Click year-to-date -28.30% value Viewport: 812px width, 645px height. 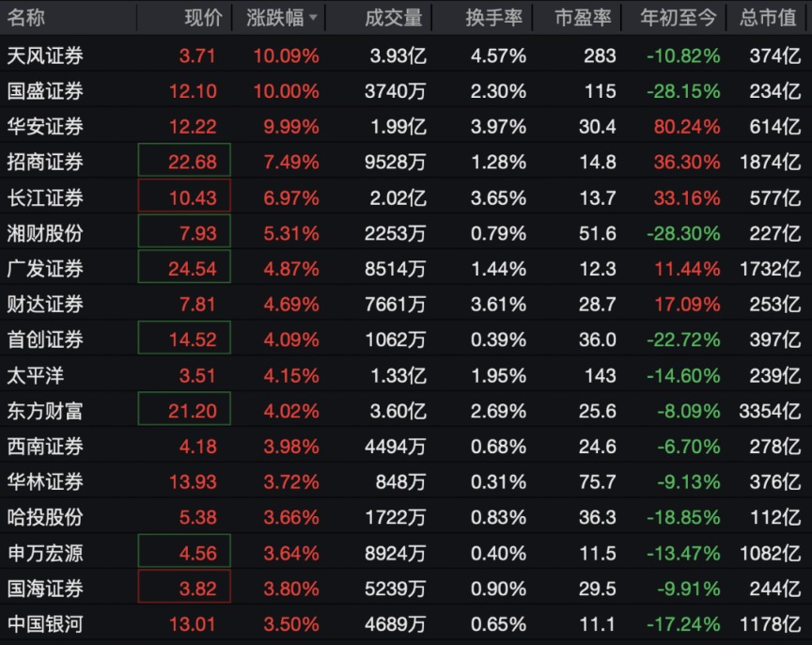pos(683,234)
